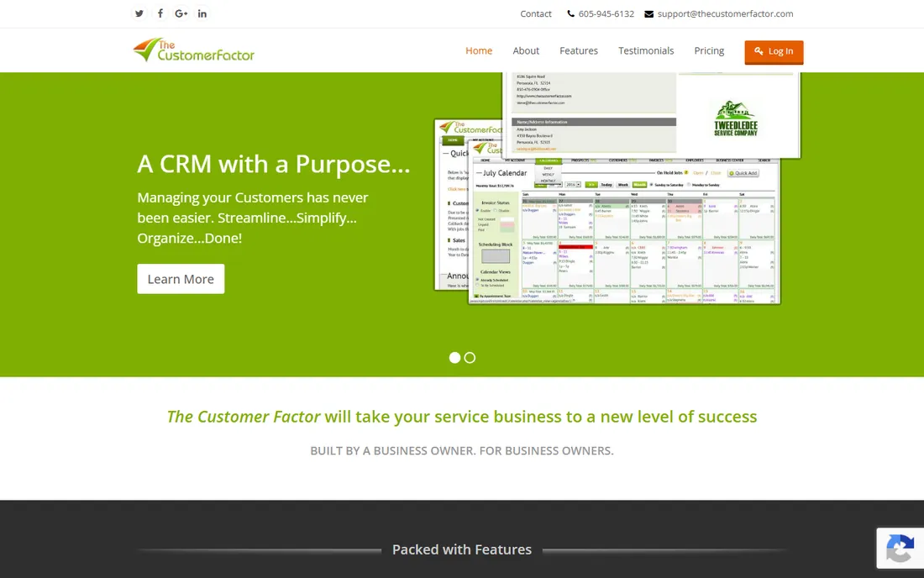The width and height of the screenshot is (924, 578).
Task: Open the Contact link in top bar
Action: (536, 13)
